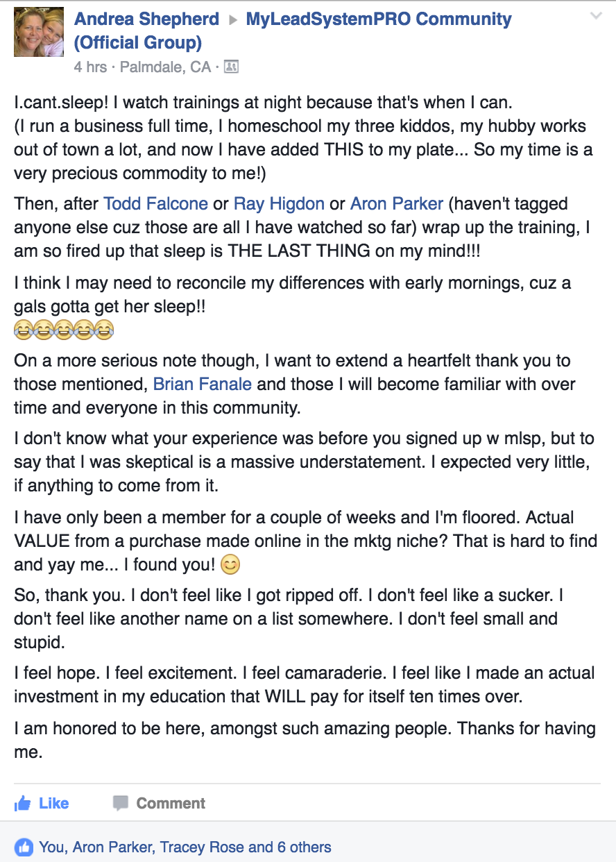
Task: Open MyLeadSystemPRO Community group link
Action: (x=293, y=31)
